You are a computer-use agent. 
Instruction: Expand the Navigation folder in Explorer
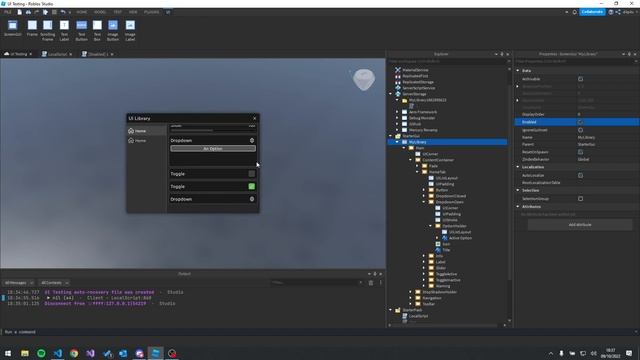411,298
